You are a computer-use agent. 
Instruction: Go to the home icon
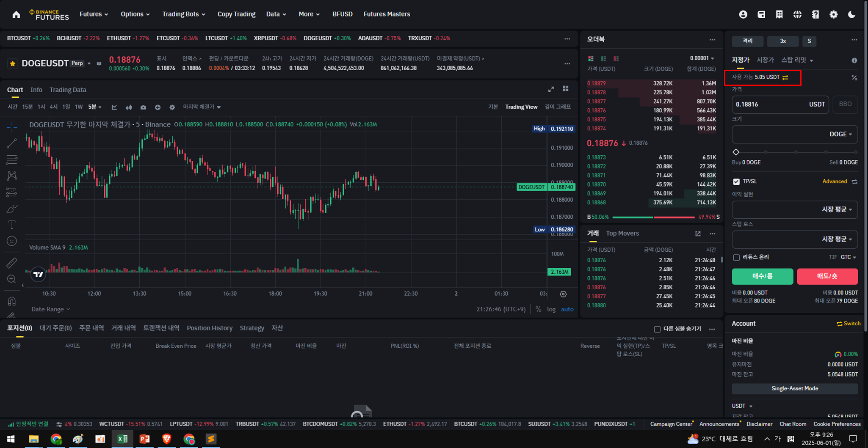point(16,14)
